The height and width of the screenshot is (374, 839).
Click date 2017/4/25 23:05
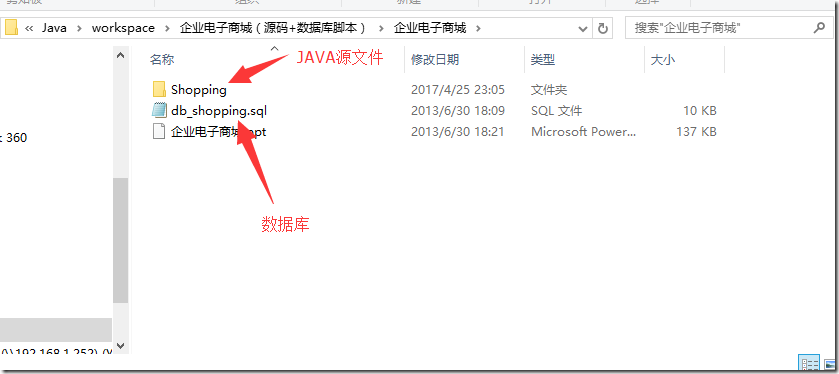tap(457, 90)
